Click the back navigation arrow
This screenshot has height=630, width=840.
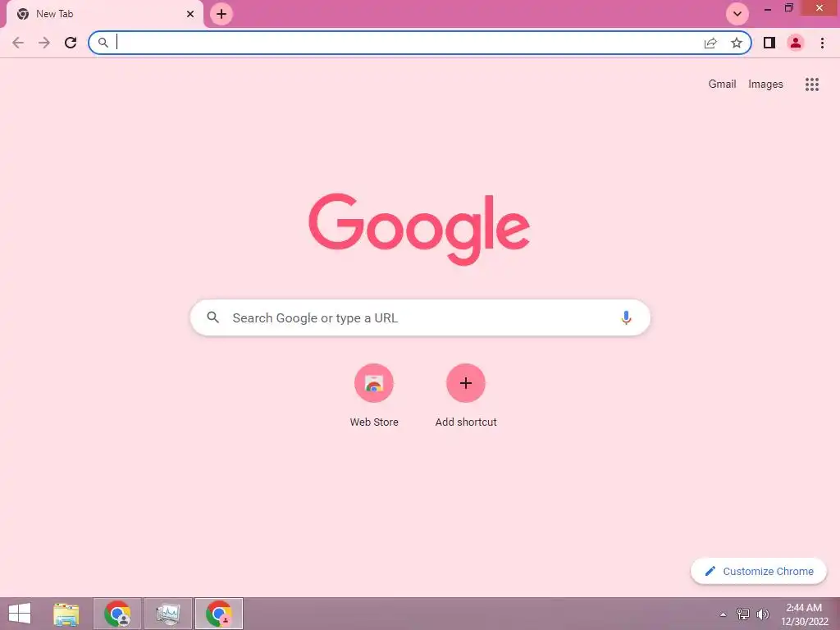(18, 43)
